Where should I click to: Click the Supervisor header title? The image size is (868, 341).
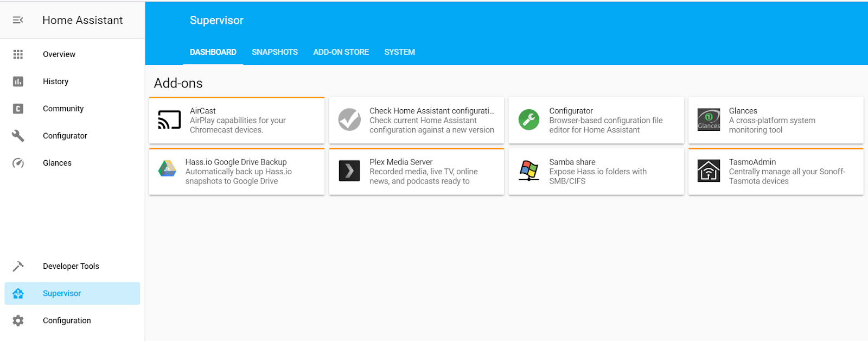(216, 20)
